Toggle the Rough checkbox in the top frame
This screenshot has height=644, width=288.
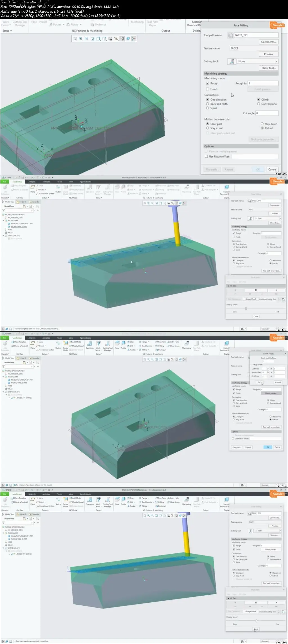pos(208,83)
